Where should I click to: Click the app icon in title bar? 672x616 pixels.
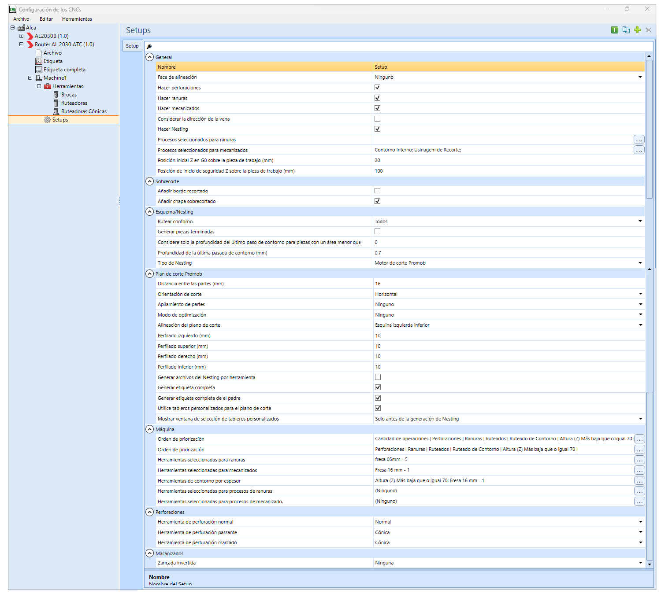[13, 9]
